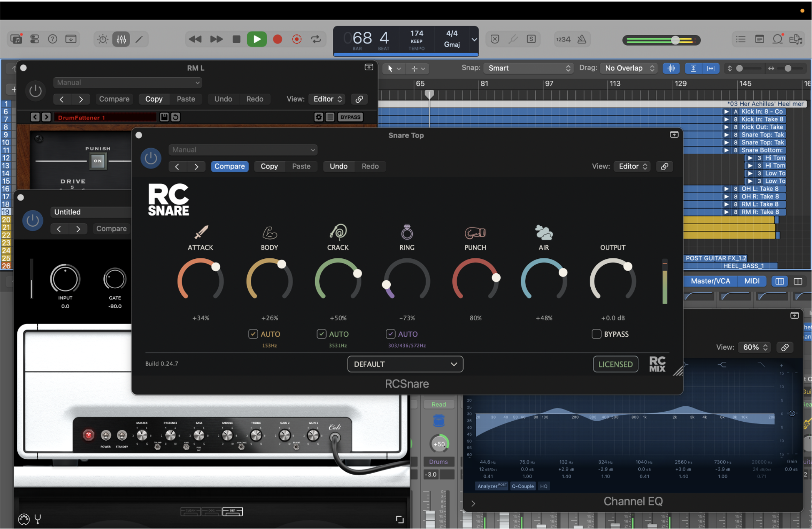
Task: Enable the RC Snare BYPASS checkbox
Action: 596,334
